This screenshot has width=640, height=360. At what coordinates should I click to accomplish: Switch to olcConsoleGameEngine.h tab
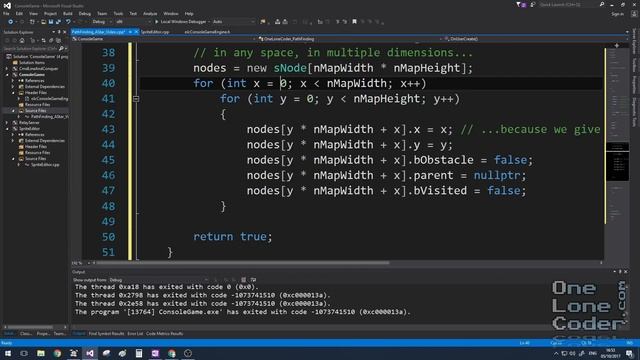tap(207, 32)
